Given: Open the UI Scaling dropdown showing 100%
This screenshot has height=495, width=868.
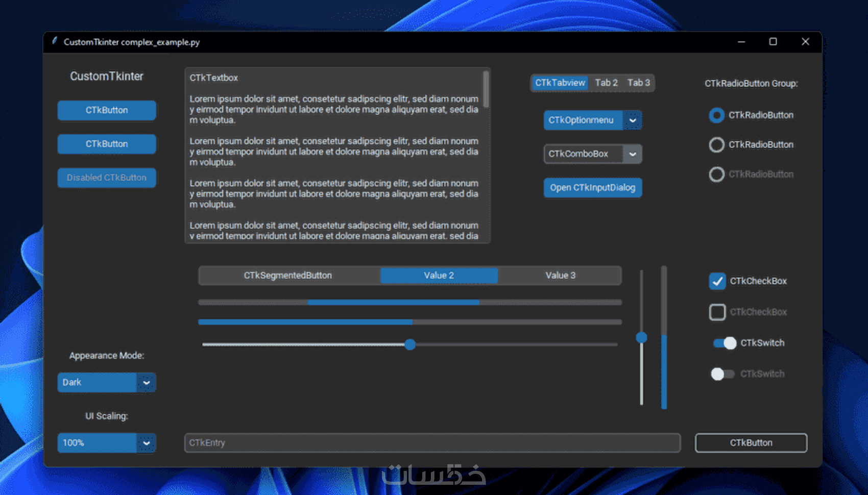Looking at the screenshot, I should (x=107, y=443).
